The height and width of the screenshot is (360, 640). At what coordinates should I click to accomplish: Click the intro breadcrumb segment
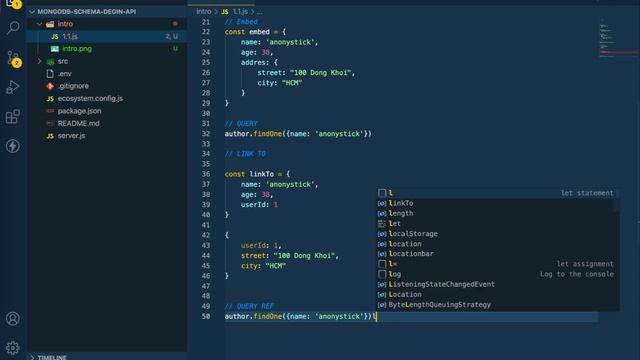204,12
